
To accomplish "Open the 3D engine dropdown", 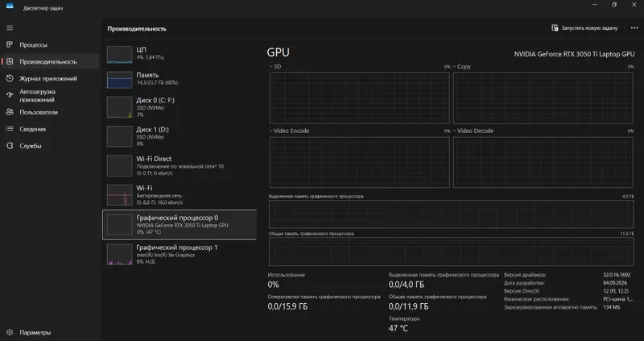I will [275, 67].
